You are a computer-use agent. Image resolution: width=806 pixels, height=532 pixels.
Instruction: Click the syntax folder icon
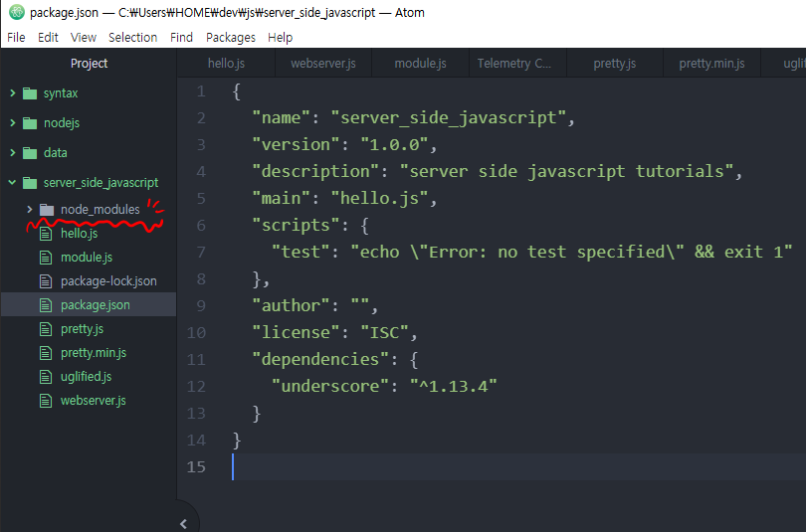(30, 93)
